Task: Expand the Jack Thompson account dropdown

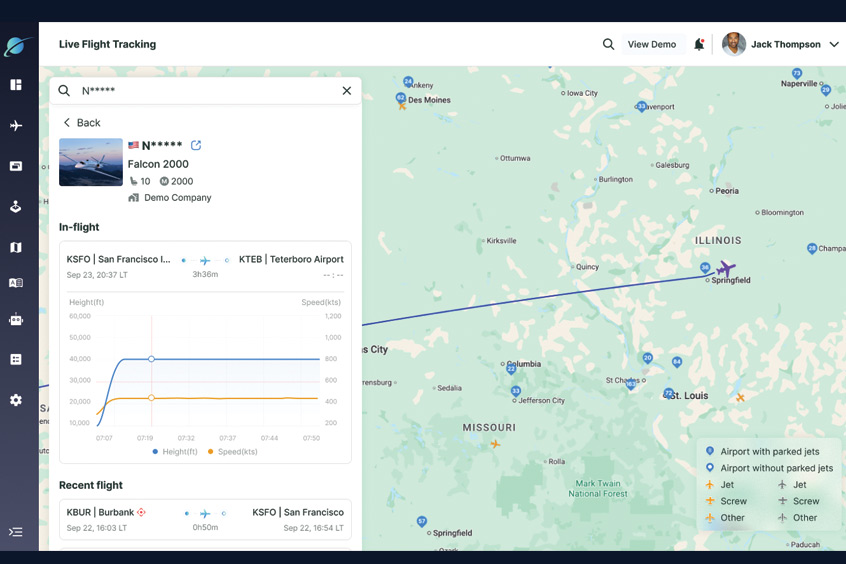Action: [x=834, y=44]
